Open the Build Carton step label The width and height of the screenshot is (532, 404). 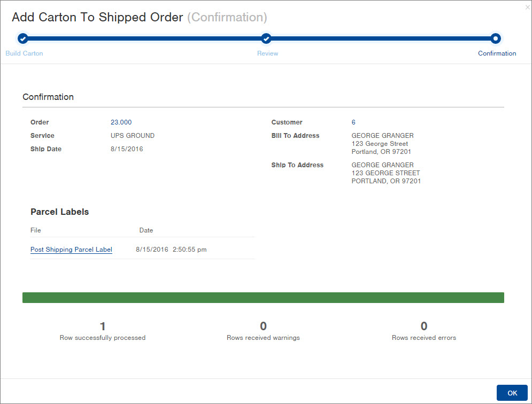tap(24, 53)
